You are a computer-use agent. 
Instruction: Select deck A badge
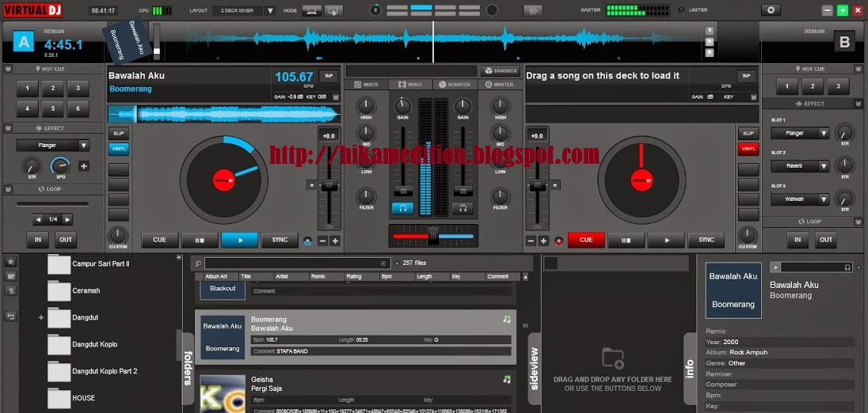[23, 42]
